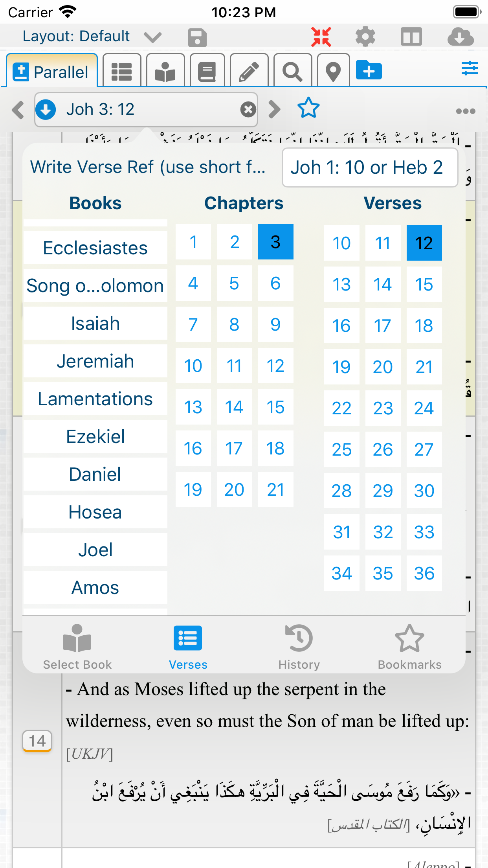
Task: Open the pencil notes tab icon
Action: tap(249, 72)
